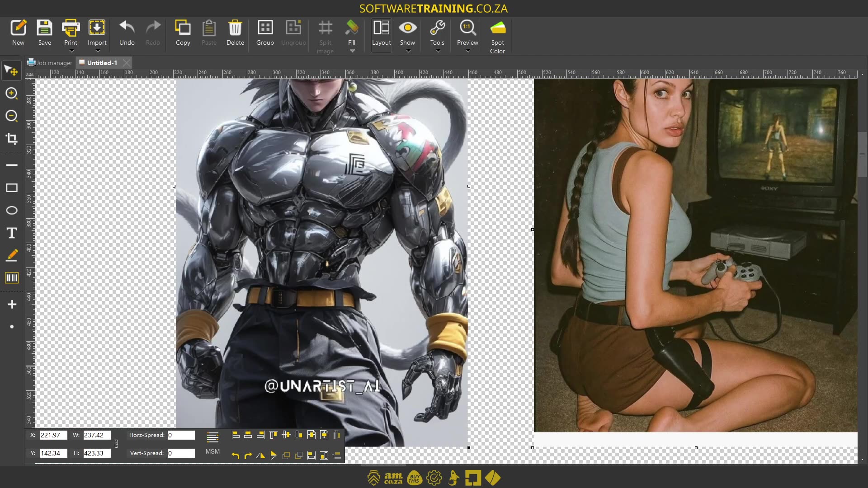Screen dimensions: 868x488
Task: Select the Zoom Out tool
Action: tap(11, 116)
